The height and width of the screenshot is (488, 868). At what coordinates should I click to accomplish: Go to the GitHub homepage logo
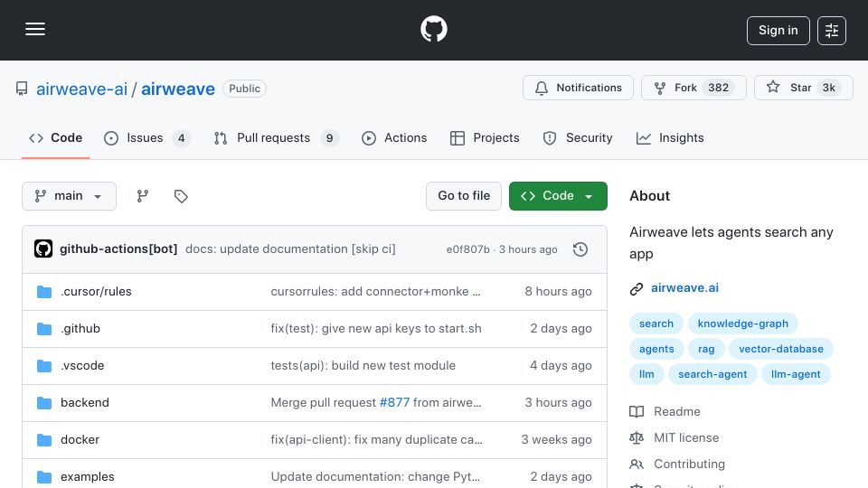coord(433,29)
